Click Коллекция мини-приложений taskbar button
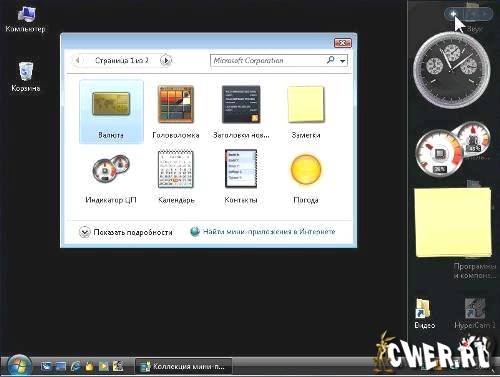500x377 pixels. [x=184, y=367]
